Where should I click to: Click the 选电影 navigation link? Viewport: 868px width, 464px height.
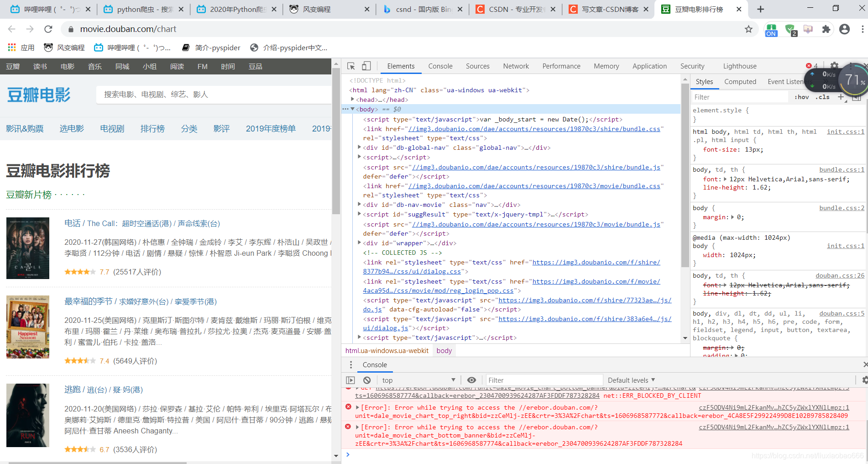click(72, 129)
